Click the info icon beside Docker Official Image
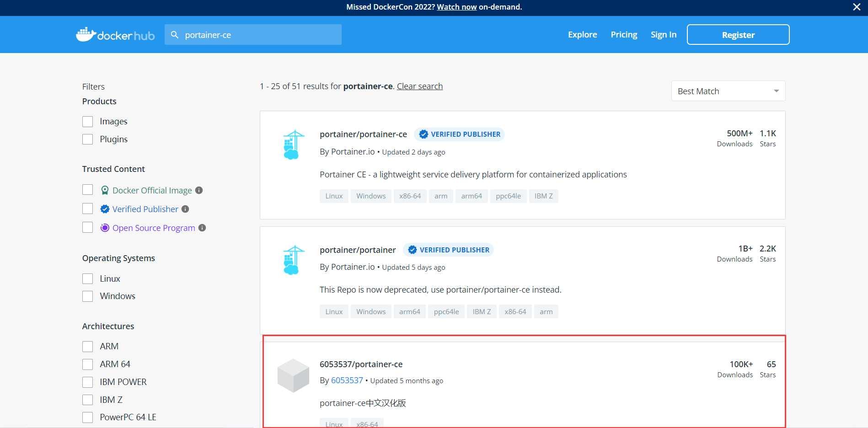This screenshot has height=428, width=868. coord(199,190)
